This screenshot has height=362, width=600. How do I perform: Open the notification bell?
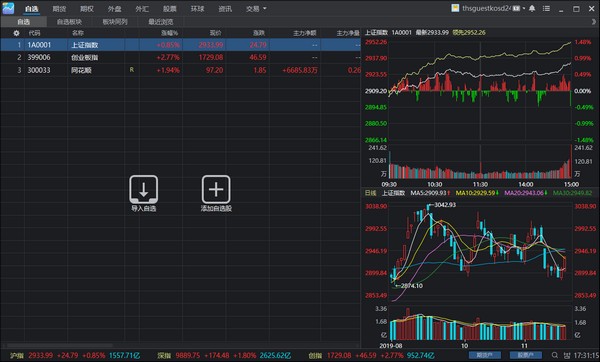coord(532,8)
